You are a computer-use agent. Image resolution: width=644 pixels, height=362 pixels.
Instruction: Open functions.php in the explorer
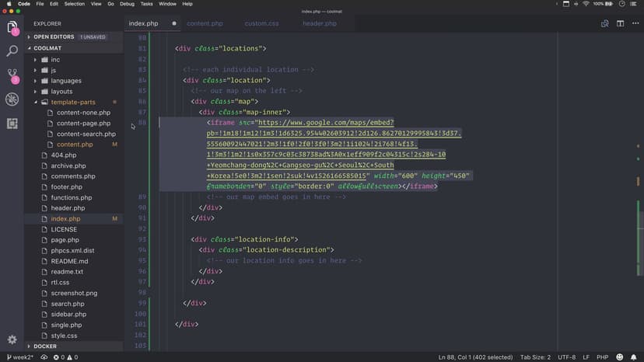pos(71,197)
